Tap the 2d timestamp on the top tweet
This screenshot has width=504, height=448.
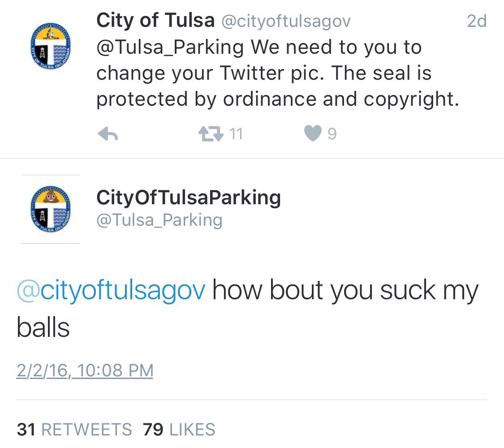tap(476, 21)
